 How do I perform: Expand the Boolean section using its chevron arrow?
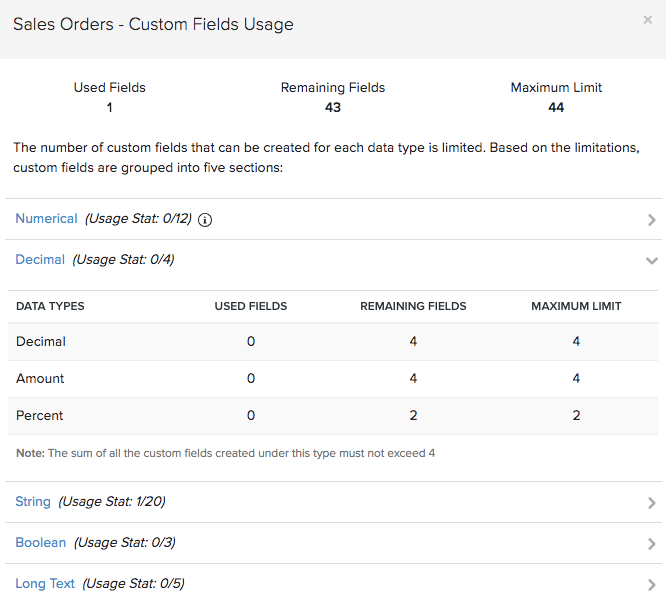(x=651, y=544)
